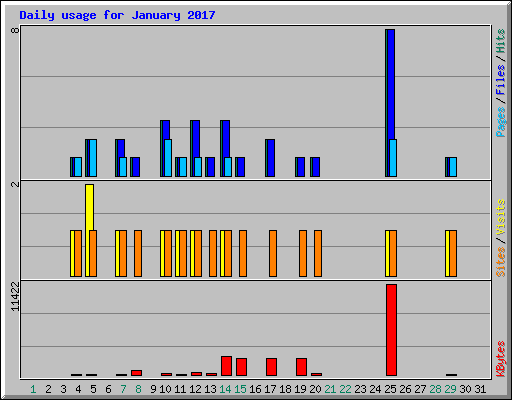Click the green day label "7"
The width and height of the screenshot is (512, 400).
[123, 389]
